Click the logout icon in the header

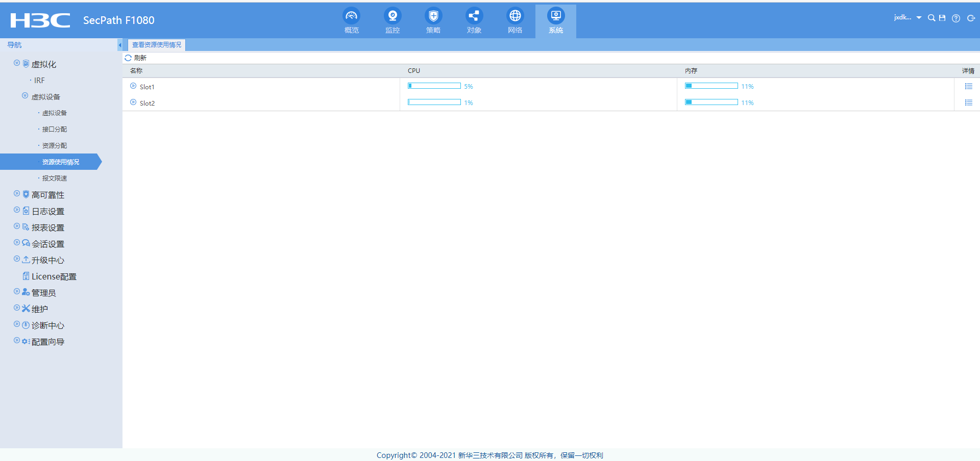click(x=971, y=18)
